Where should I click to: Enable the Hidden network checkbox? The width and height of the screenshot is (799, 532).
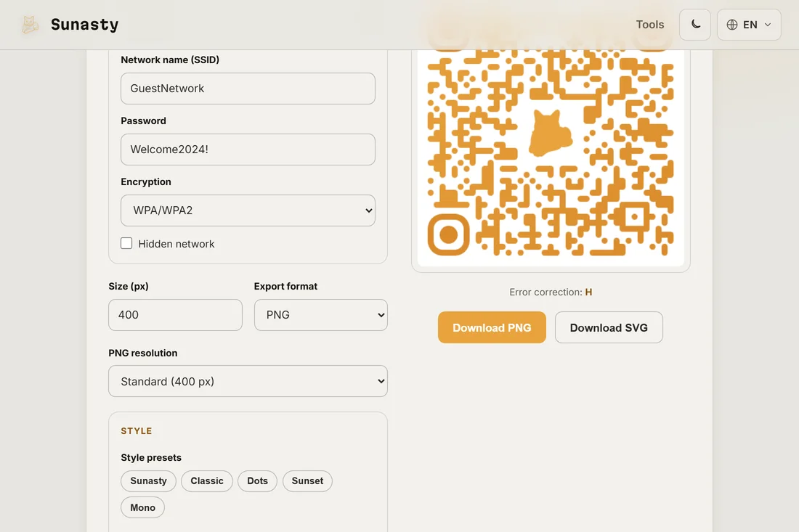tap(126, 243)
